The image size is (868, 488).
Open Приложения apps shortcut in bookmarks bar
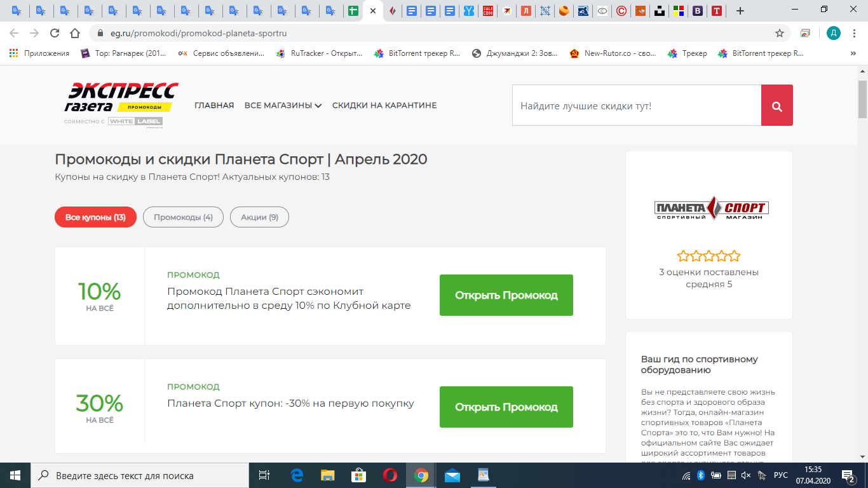tap(39, 53)
